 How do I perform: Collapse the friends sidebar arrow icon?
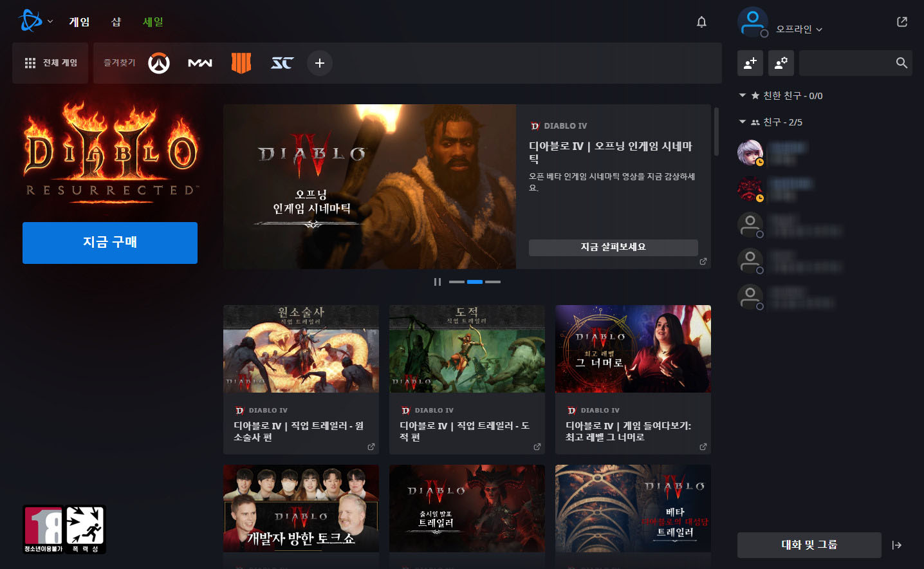897,545
